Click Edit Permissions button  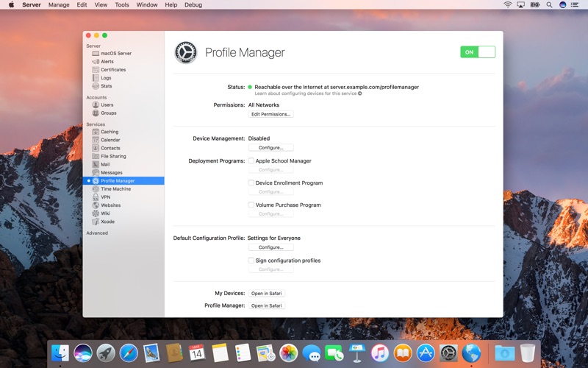[270, 114]
